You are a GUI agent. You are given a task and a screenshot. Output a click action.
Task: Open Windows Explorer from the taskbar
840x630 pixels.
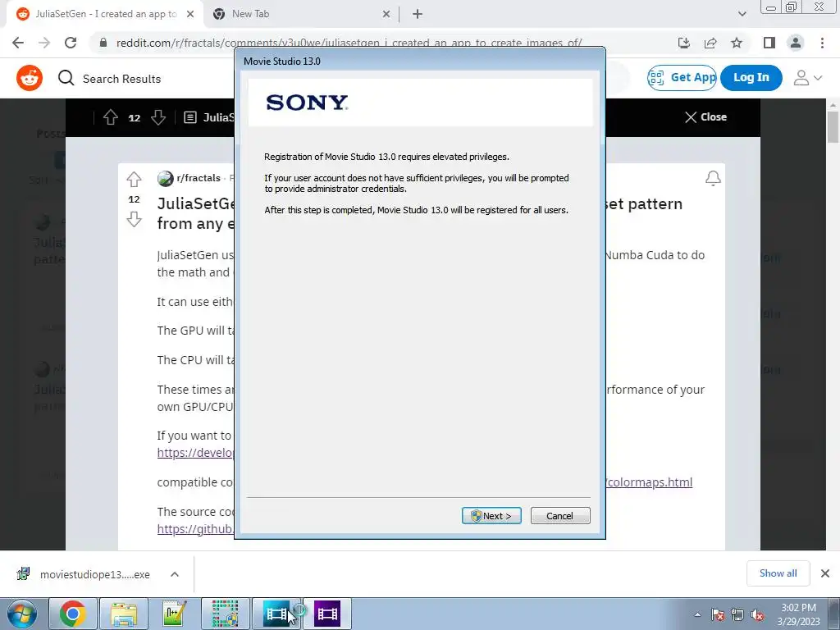(x=124, y=614)
